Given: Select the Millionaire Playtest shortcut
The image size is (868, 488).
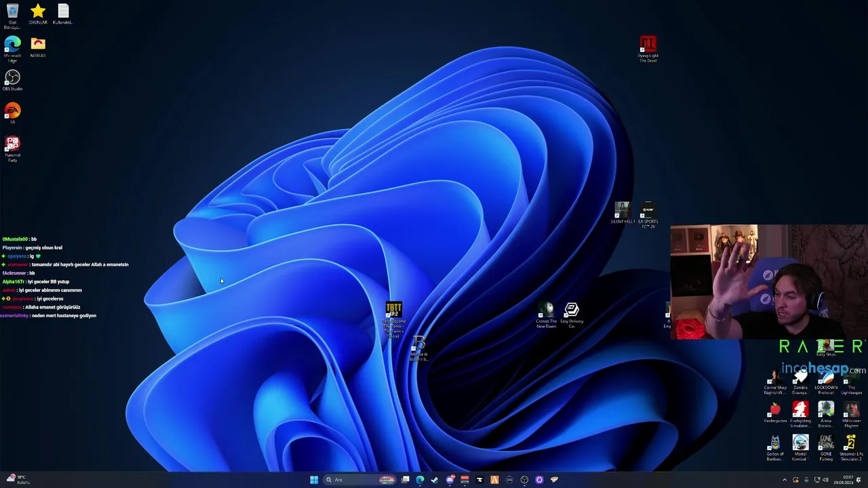Looking at the screenshot, I should coord(852,415).
